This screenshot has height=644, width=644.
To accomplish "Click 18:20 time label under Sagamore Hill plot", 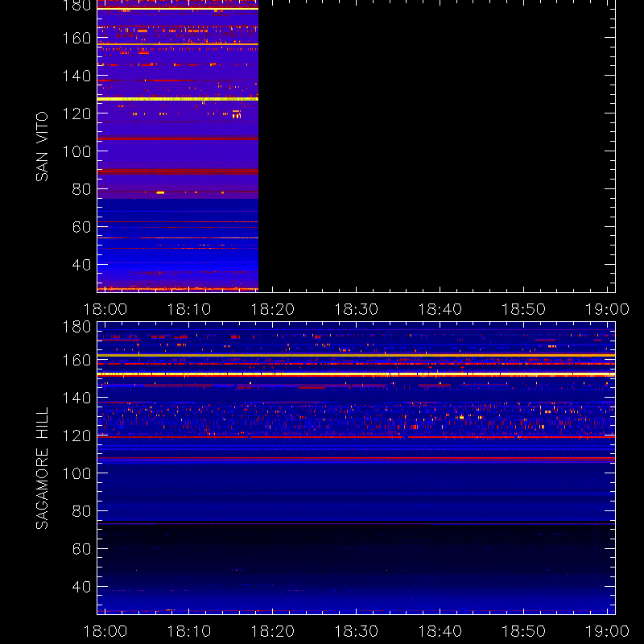I will (x=273, y=631).
